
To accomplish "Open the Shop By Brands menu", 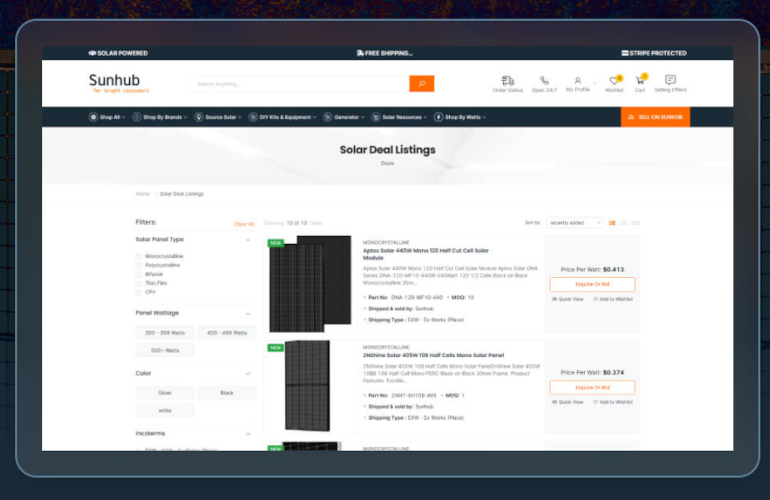I will click(162, 117).
